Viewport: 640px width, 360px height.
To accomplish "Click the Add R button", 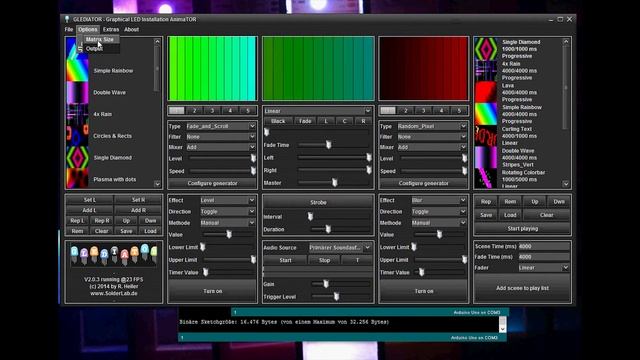I will coord(138,210).
